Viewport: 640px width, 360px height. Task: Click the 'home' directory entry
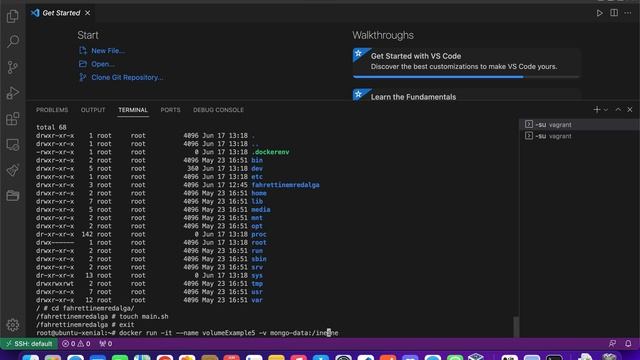click(259, 193)
